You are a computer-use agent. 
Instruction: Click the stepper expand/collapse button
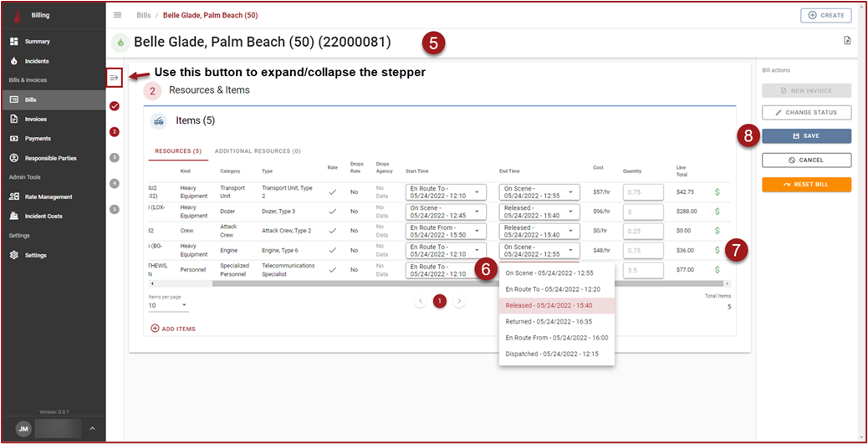[x=115, y=78]
